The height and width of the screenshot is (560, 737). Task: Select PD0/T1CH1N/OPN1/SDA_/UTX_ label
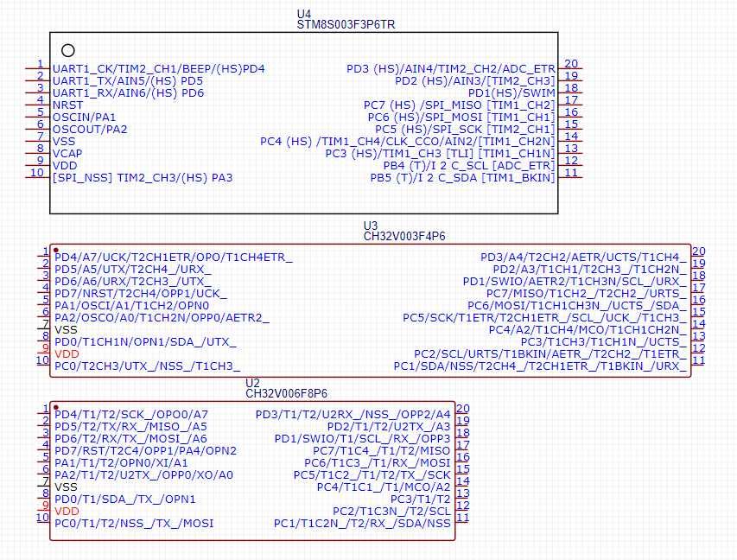pos(146,342)
